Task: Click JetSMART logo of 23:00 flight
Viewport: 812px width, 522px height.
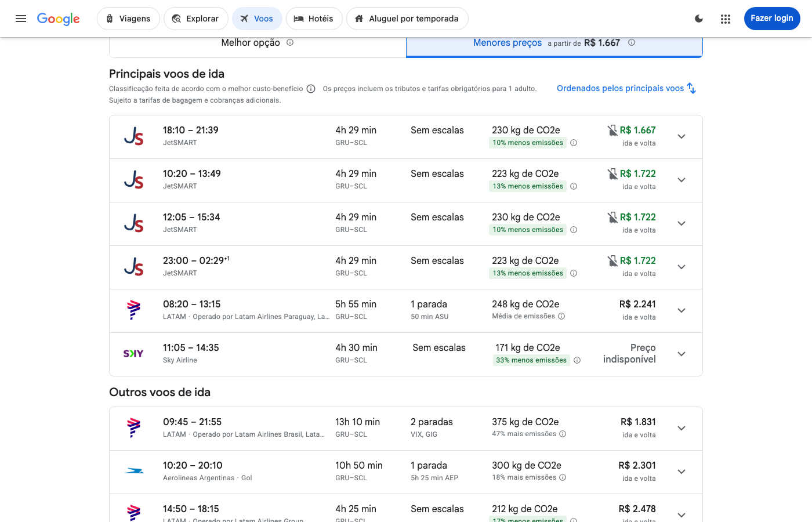Action: coord(134,267)
